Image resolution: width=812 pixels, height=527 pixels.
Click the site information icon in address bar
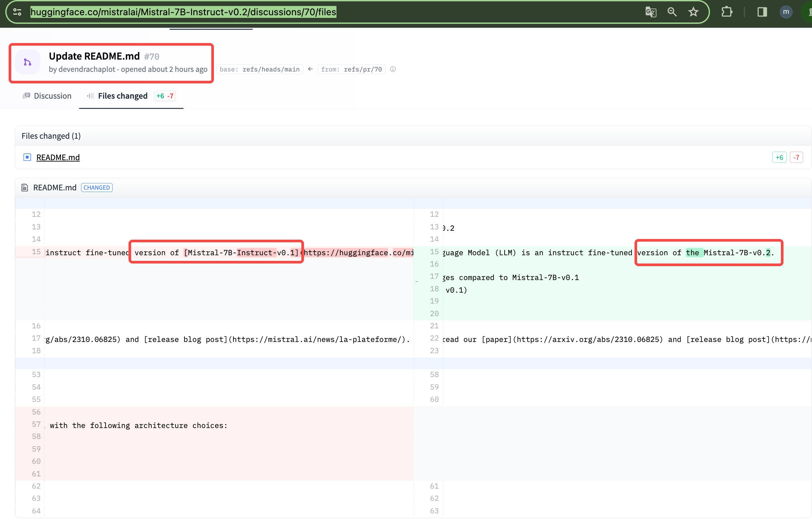tap(18, 12)
